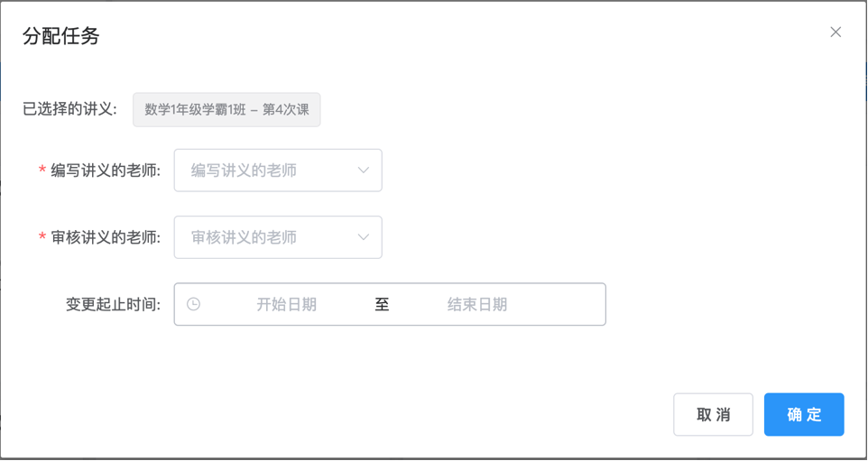Viewport: 868px width, 461px height.
Task: Open the 审核讲义的老师 dropdown box
Action: (278, 237)
